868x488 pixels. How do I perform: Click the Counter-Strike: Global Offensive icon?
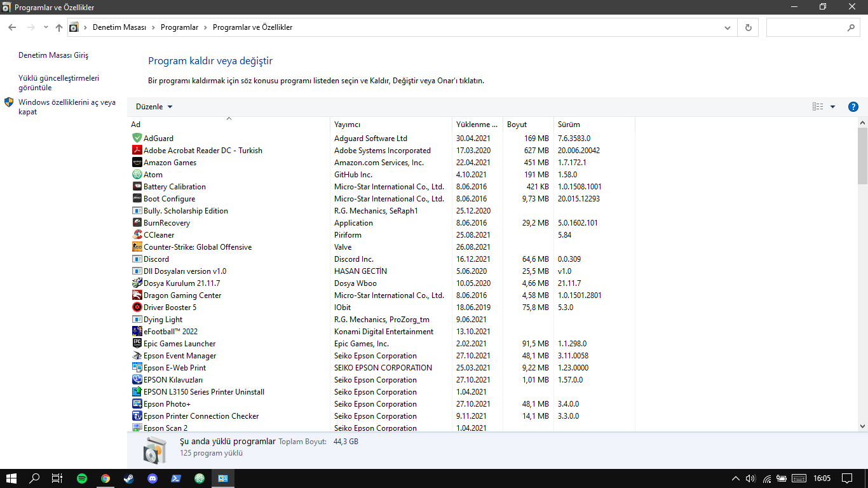coord(137,247)
